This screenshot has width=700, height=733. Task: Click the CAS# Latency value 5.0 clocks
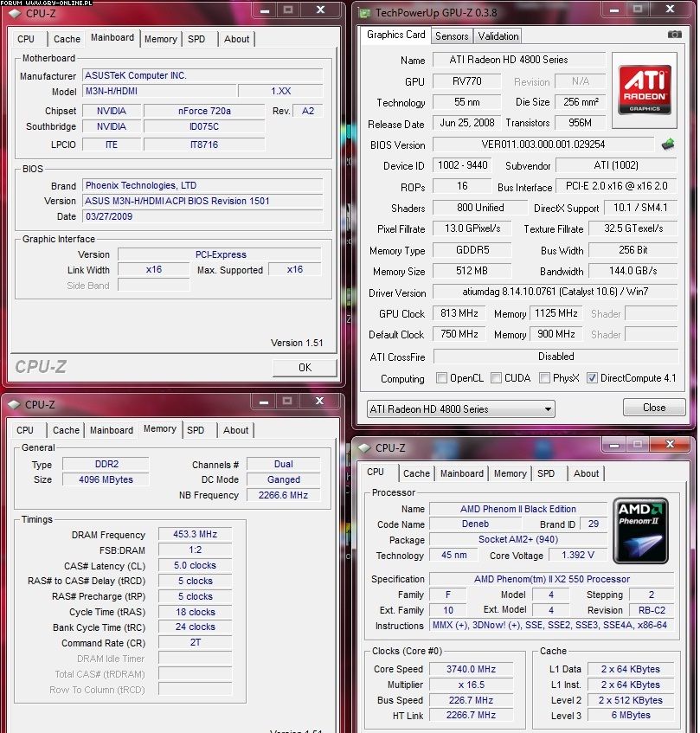point(195,565)
